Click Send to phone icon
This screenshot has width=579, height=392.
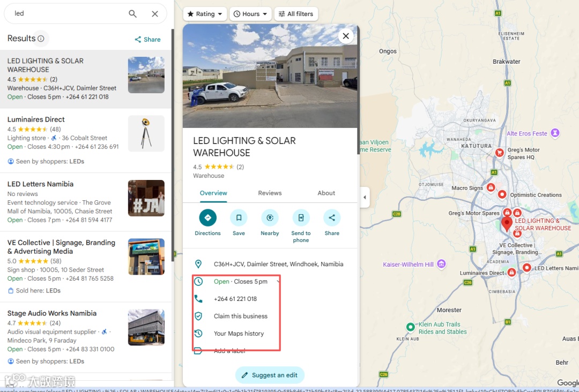[301, 217]
